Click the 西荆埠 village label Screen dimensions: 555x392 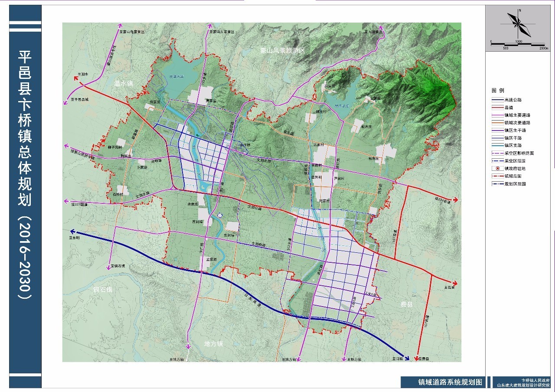pos(199,222)
